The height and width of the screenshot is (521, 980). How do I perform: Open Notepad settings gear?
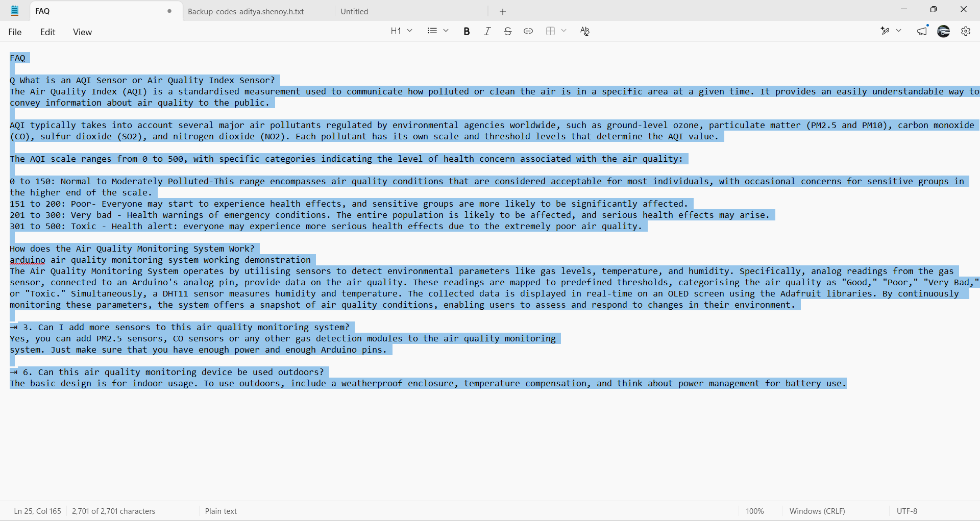pos(966,31)
